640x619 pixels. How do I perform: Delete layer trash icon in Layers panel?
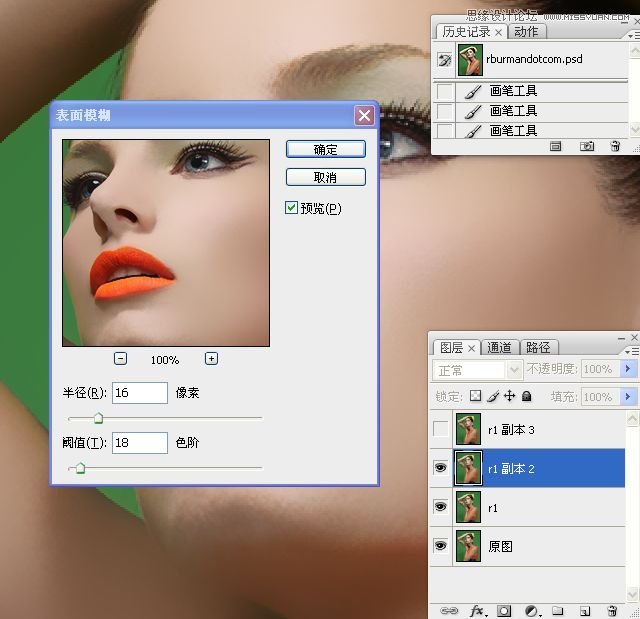tap(612, 610)
